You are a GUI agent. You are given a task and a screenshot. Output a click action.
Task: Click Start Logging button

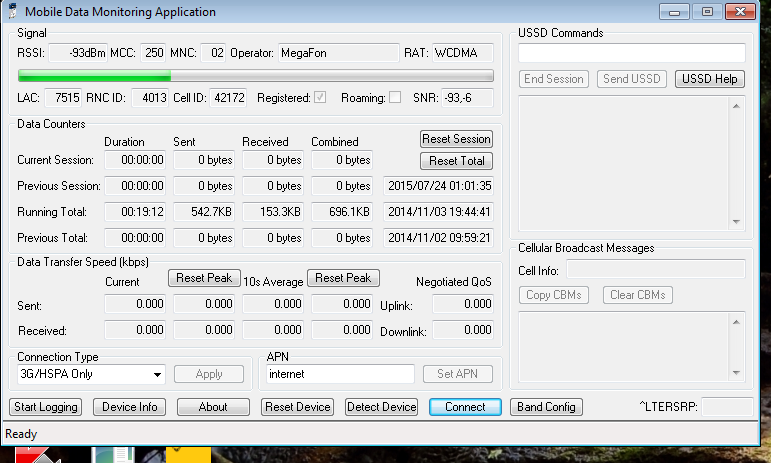46,407
